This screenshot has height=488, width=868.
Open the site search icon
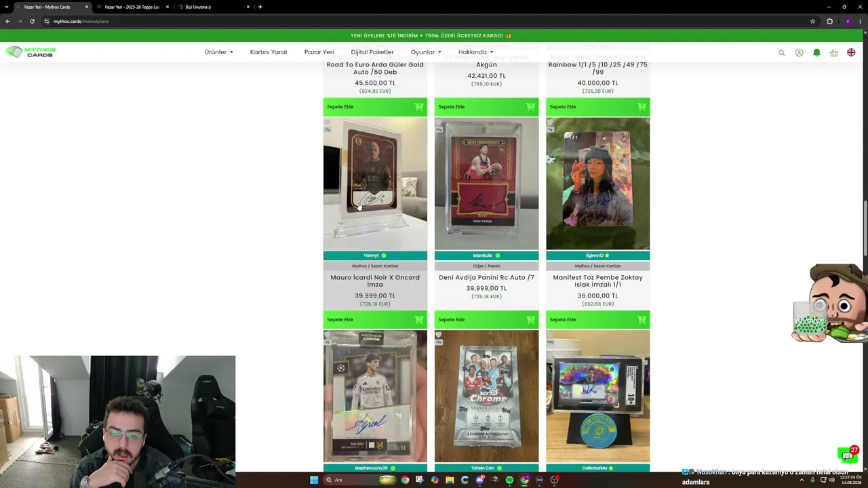click(781, 52)
